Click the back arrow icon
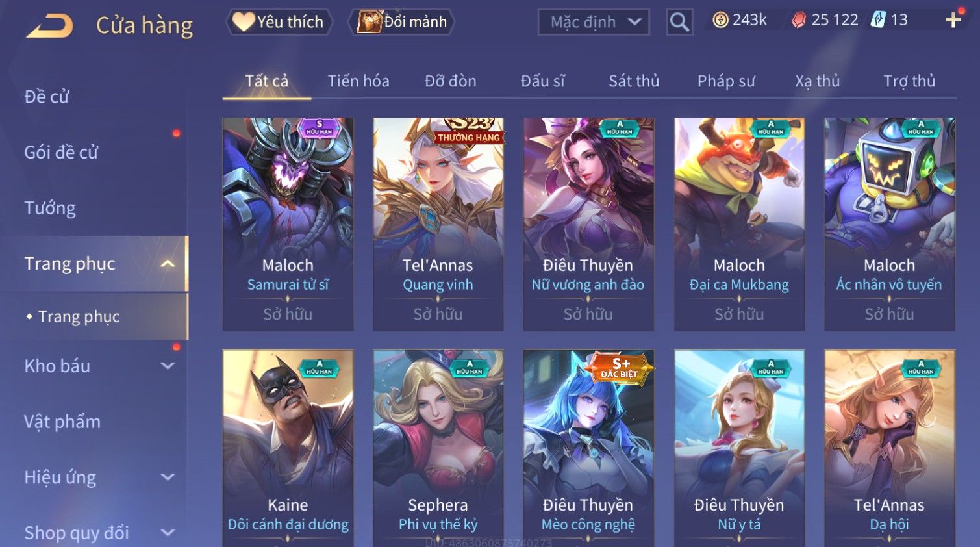 click(50, 26)
